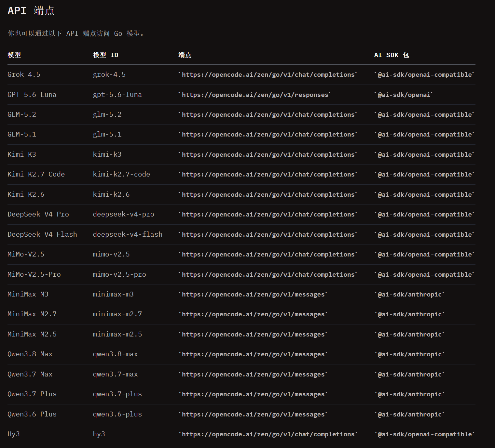Click the model ID "qwen3.7-max"
This screenshot has height=448, width=495.
115,374
